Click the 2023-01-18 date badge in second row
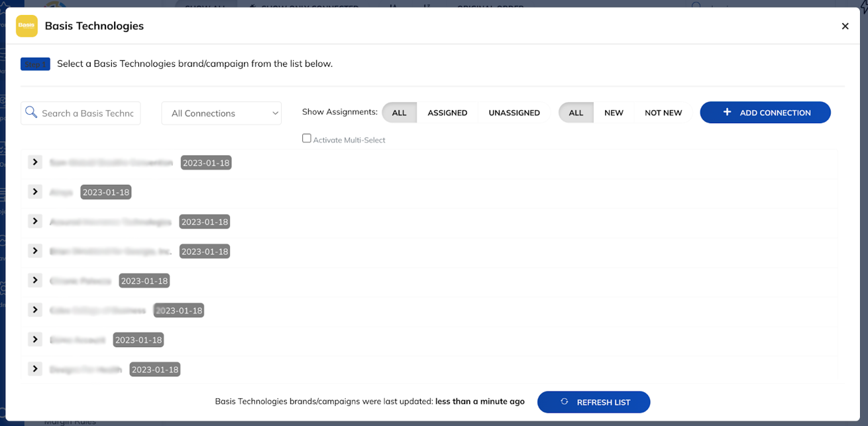The height and width of the screenshot is (426, 868). click(x=106, y=192)
